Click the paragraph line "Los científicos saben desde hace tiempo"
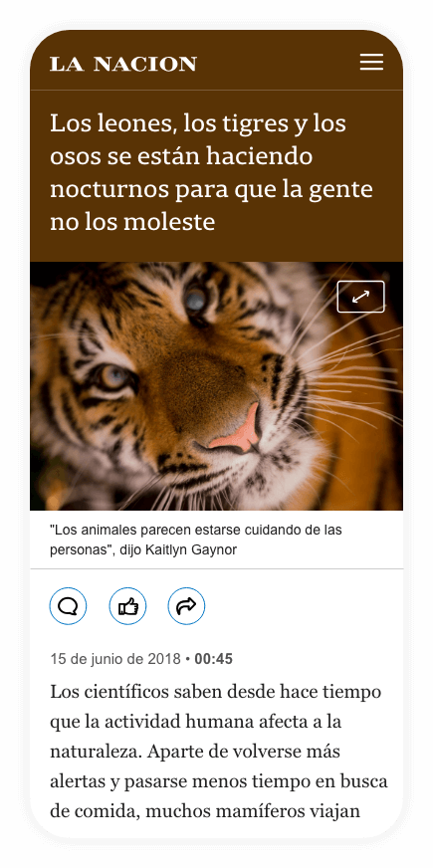The image size is (433, 868). tap(216, 692)
